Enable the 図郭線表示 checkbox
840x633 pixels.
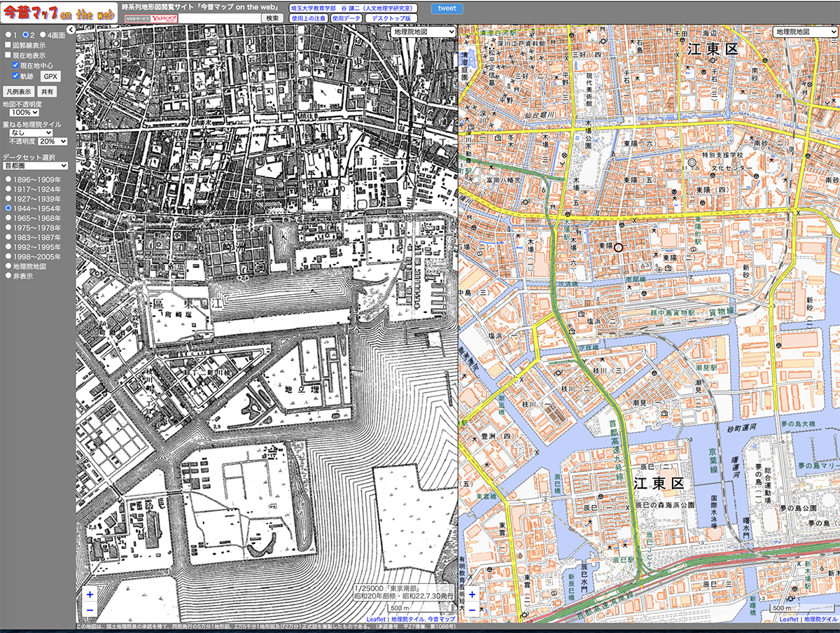[8, 45]
